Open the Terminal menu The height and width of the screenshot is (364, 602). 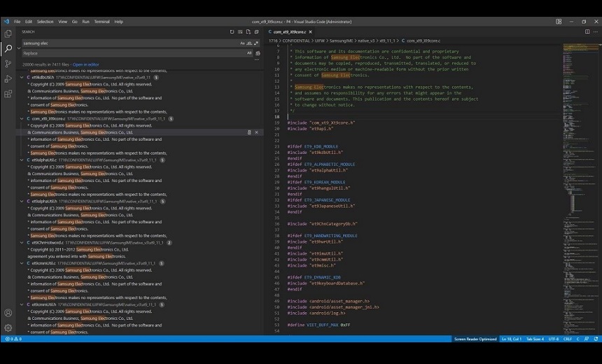(x=101, y=22)
